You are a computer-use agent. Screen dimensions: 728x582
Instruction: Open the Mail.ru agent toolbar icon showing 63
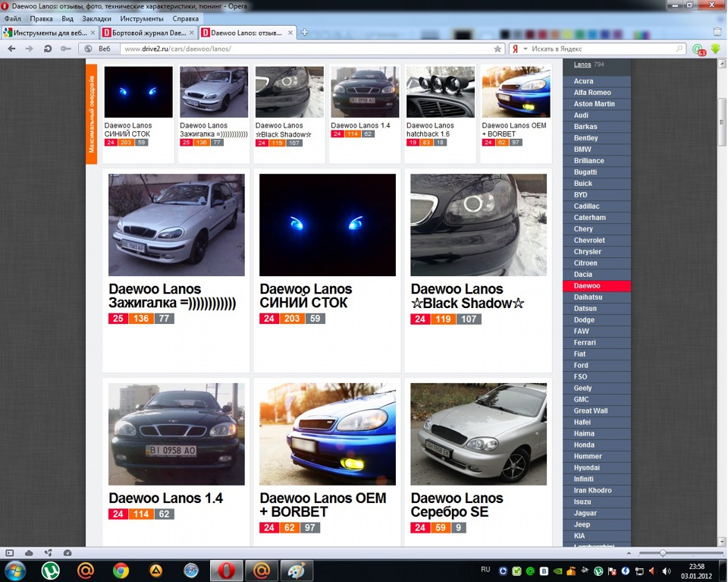(698, 49)
